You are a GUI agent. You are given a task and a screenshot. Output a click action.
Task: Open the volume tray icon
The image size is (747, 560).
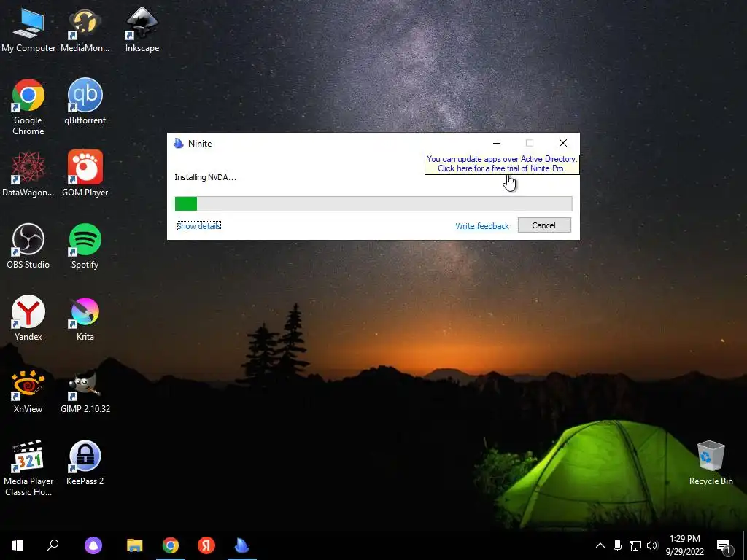(x=652, y=545)
